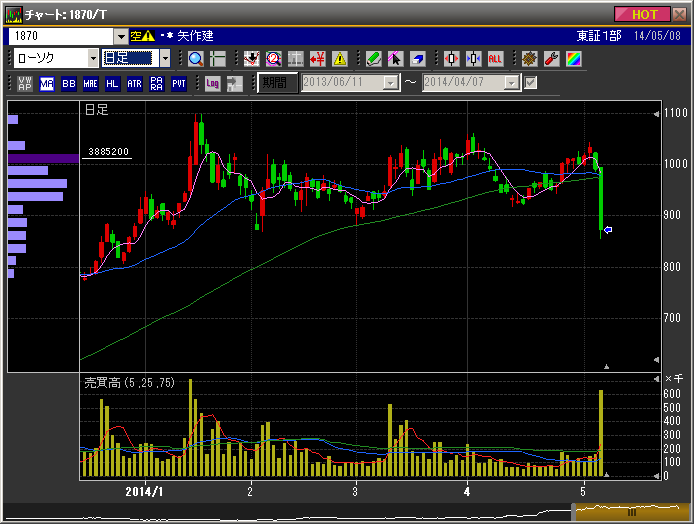This screenshot has width=694, height=524.
Task: Click the red ALL button icon
Action: tap(495, 59)
